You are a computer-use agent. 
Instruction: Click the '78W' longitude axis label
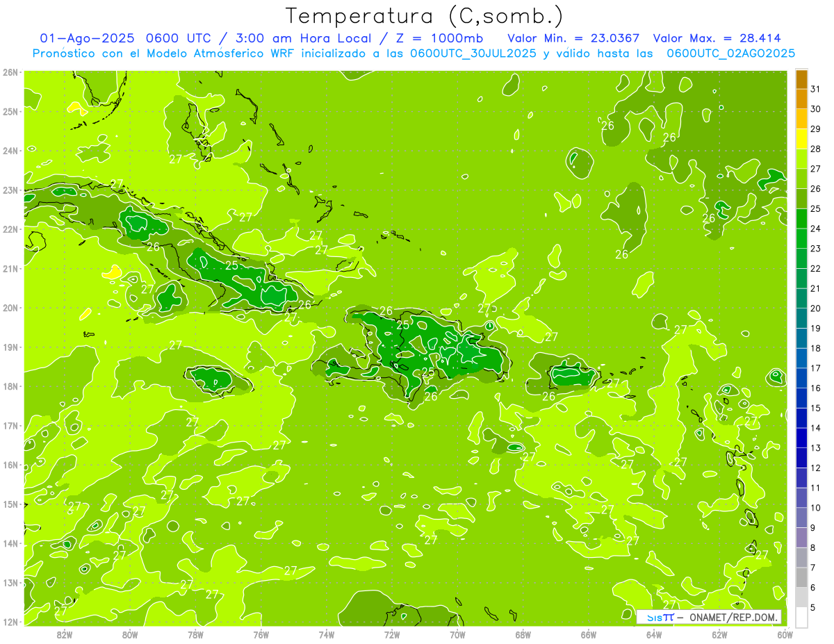pyautogui.click(x=195, y=634)
